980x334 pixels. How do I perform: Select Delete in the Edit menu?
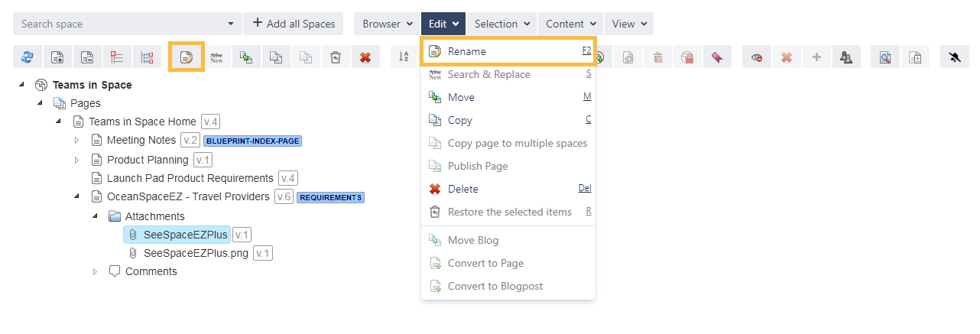pos(462,189)
